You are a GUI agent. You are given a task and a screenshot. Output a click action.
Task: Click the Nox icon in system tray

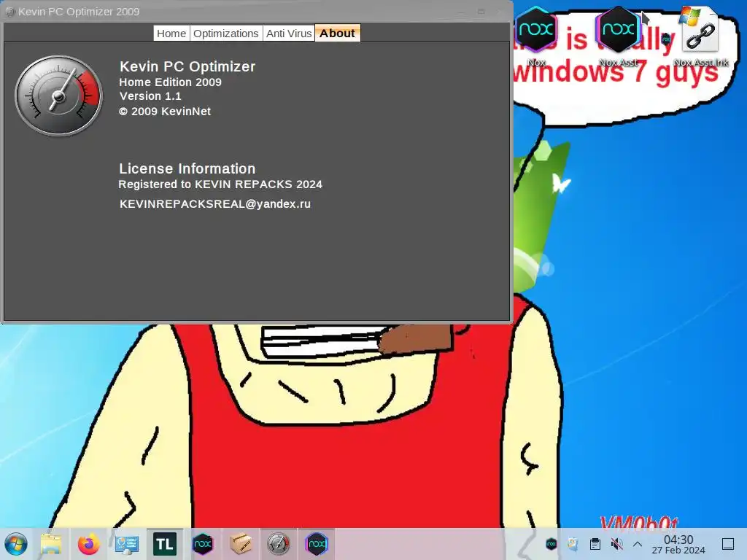(551, 544)
